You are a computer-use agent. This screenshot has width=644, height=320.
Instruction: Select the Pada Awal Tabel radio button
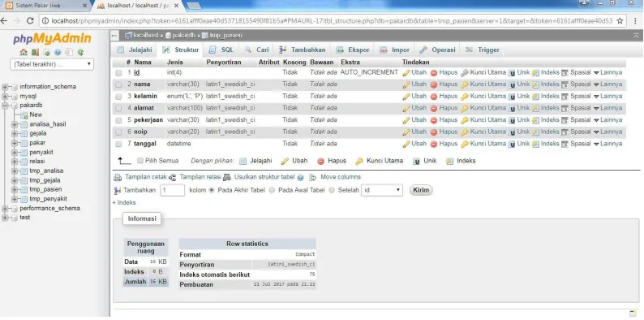click(273, 190)
